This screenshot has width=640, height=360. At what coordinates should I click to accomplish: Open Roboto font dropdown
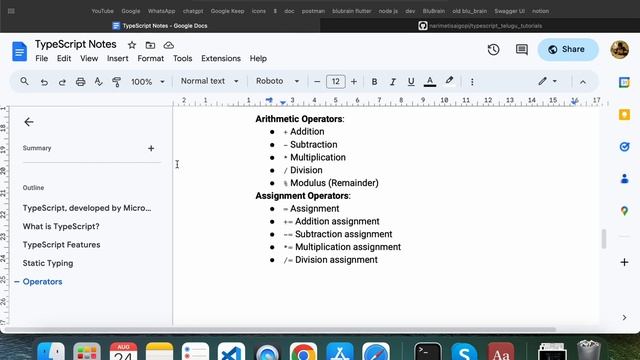[277, 81]
